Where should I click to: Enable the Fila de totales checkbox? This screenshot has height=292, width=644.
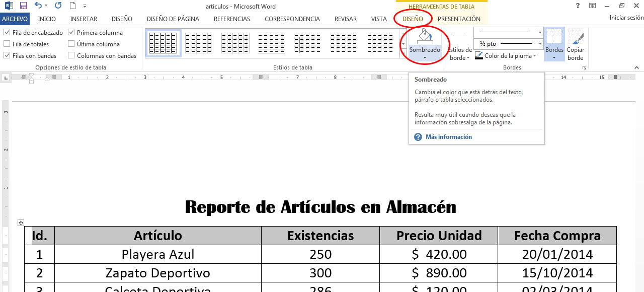[7, 44]
